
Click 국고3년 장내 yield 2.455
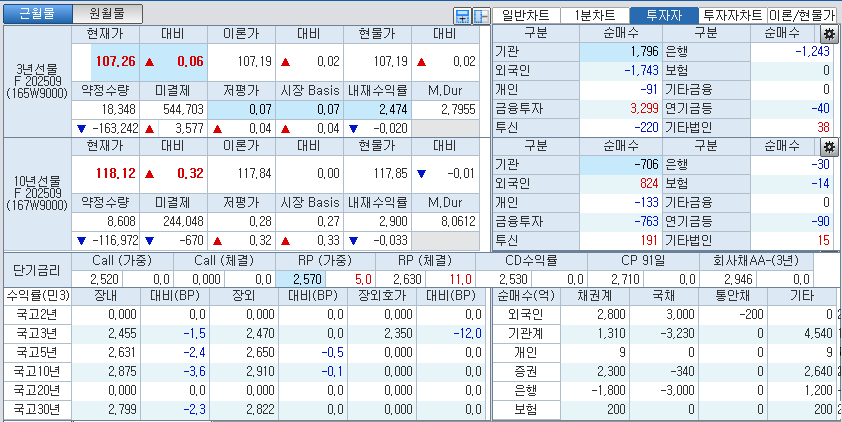point(105,333)
